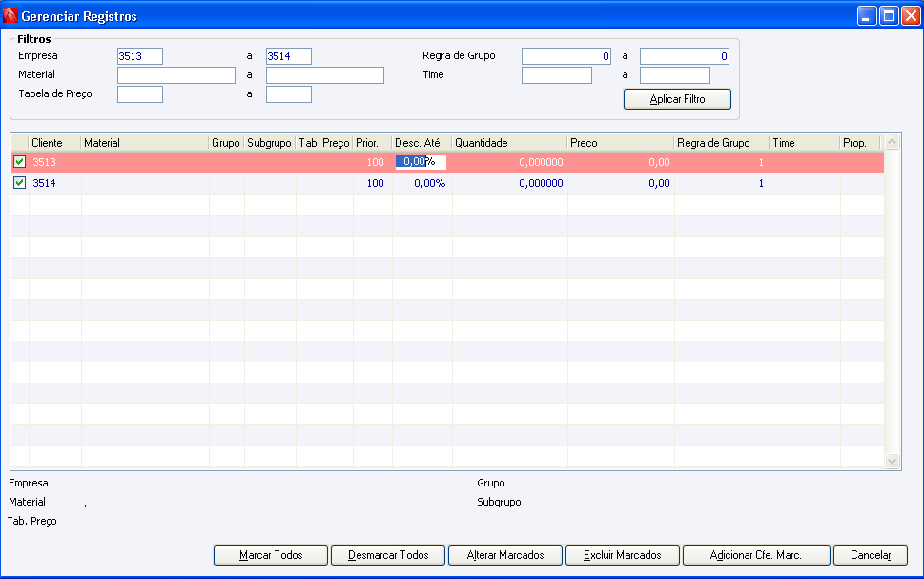Click the Regra de Grupo column header
This screenshot has height=579, width=924.
722,143
